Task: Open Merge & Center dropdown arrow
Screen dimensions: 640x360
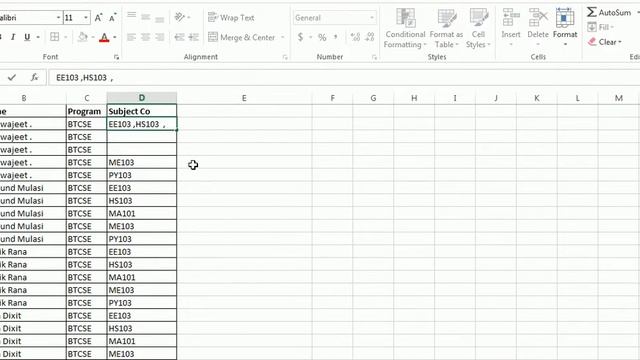Action: tap(282, 37)
